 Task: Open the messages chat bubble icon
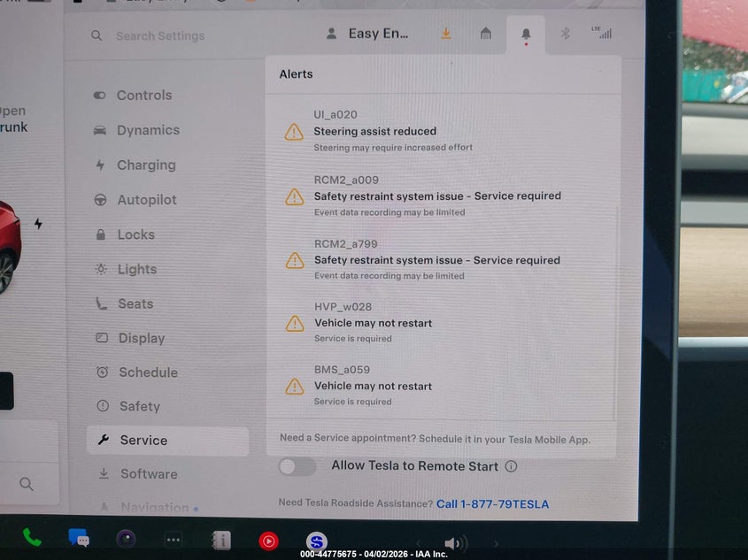pyautogui.click(x=79, y=538)
